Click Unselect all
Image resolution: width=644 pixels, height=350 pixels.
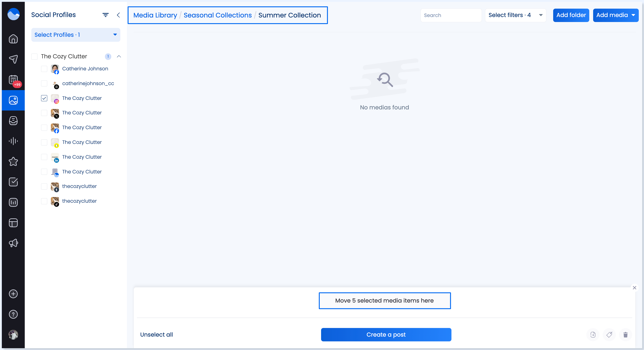(x=156, y=335)
